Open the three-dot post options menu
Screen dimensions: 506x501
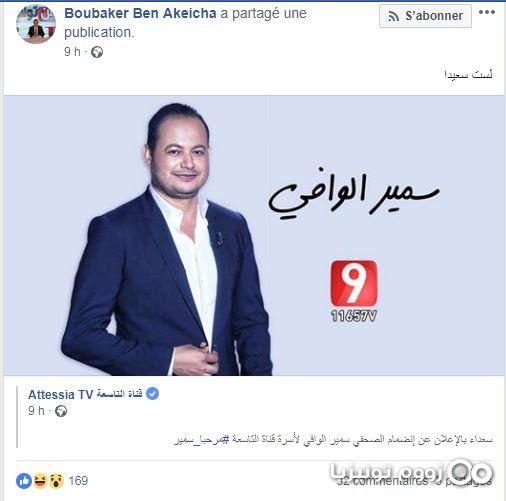coord(486,13)
